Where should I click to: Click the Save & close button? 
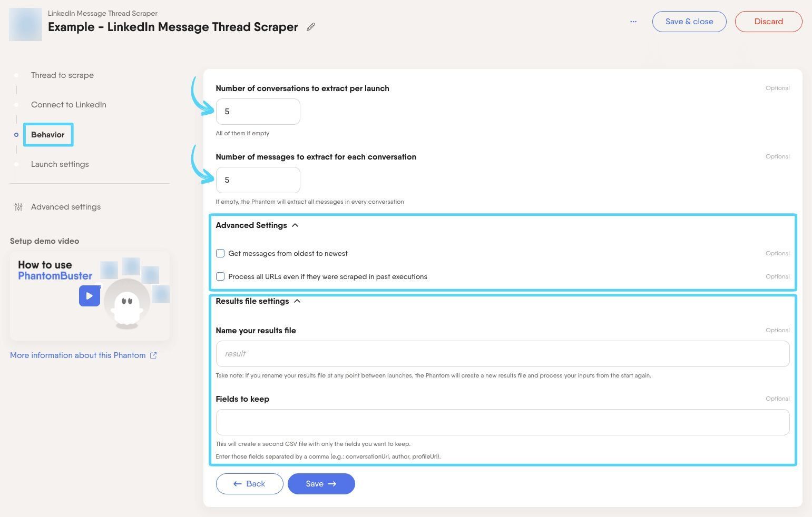point(689,22)
